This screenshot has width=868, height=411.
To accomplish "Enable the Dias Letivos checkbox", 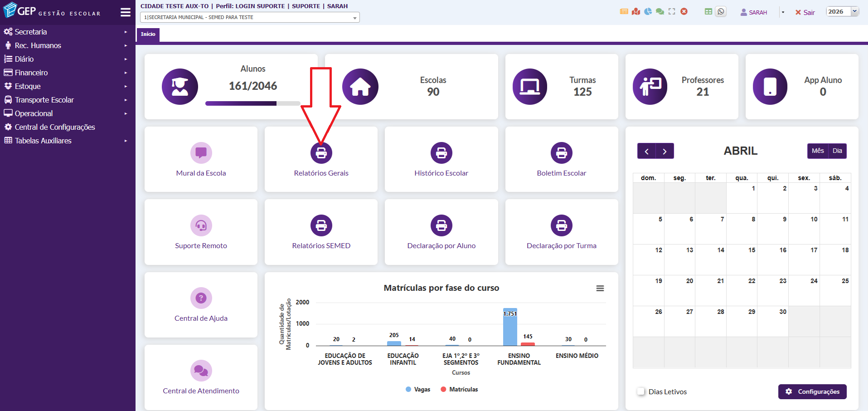I will [x=641, y=391].
